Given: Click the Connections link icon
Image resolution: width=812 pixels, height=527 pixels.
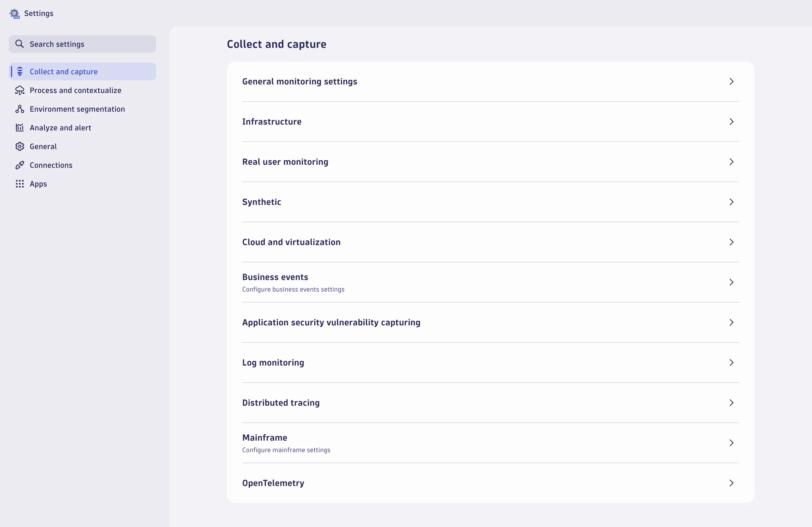Looking at the screenshot, I should pos(20,165).
